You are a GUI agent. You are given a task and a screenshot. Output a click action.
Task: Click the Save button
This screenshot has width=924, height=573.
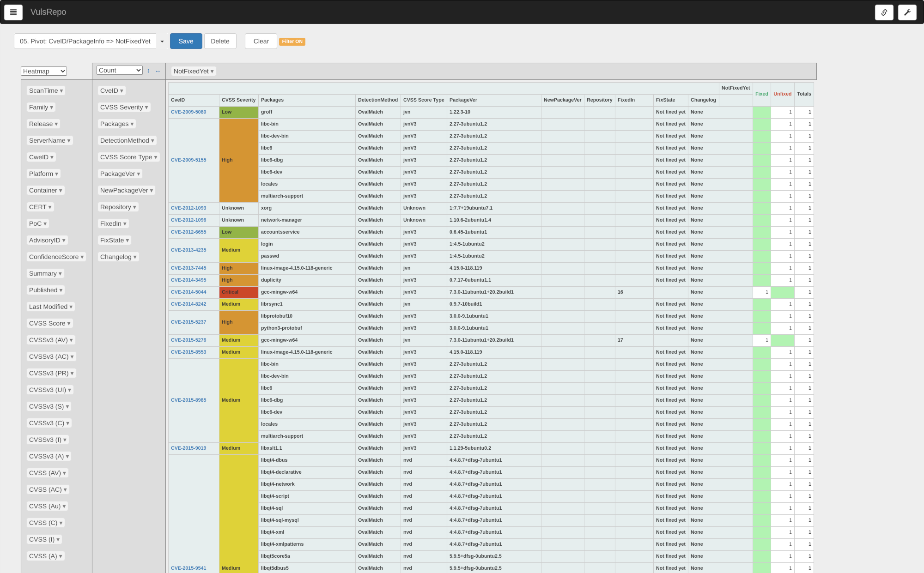(186, 41)
